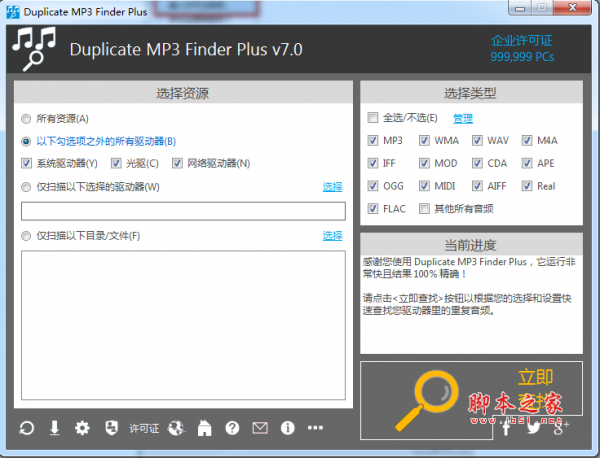This screenshot has width=600, height=458.
Task: Select 以下勾选项之外的所有驱动器(B) radio option
Action: (x=26, y=142)
